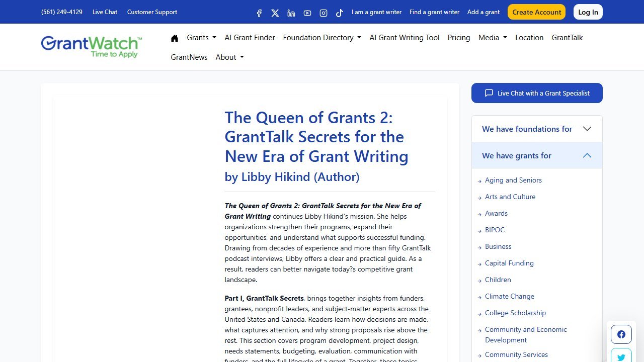
Task: Share via floating Facebook button
Action: 621,334
